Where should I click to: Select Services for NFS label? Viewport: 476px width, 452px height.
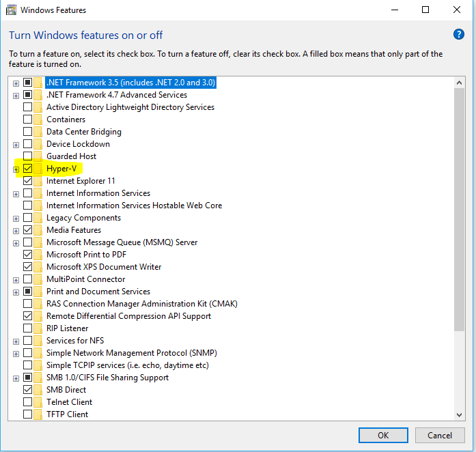(75, 340)
